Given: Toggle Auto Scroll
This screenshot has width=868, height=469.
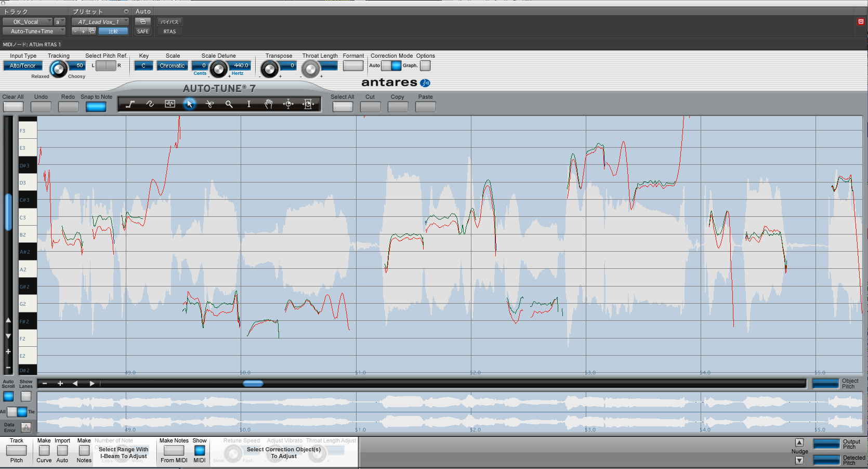Looking at the screenshot, I should click(x=8, y=396).
